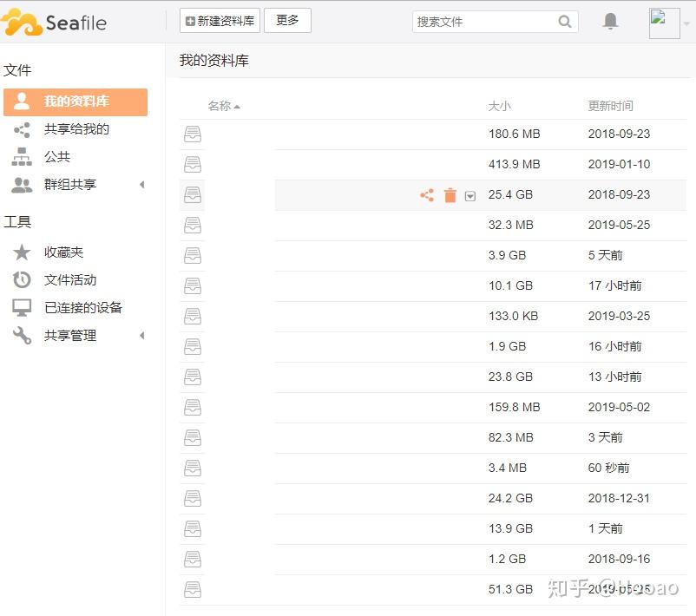The image size is (696, 616).
Task: Open 已连接的设备 via the monitor icon
Action: (21, 307)
